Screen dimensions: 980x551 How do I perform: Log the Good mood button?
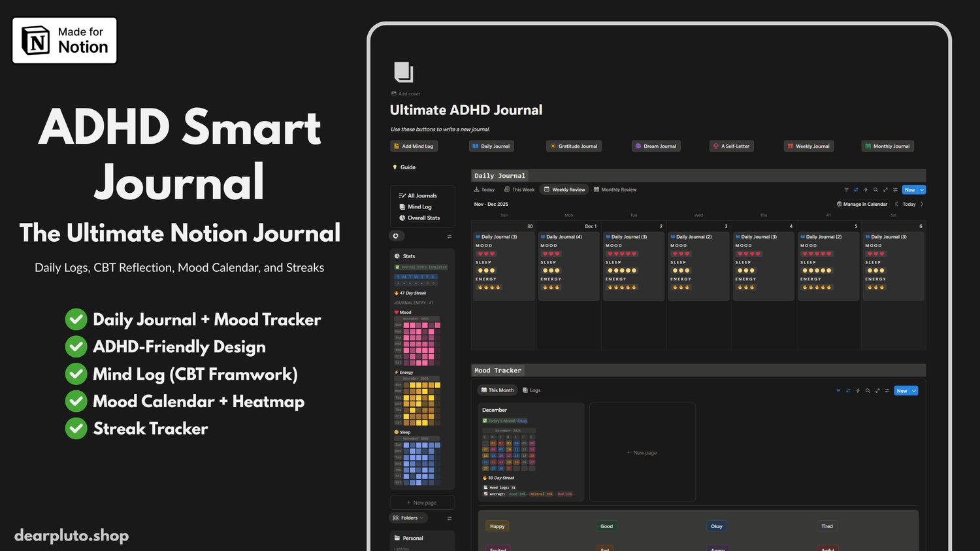[x=607, y=526]
